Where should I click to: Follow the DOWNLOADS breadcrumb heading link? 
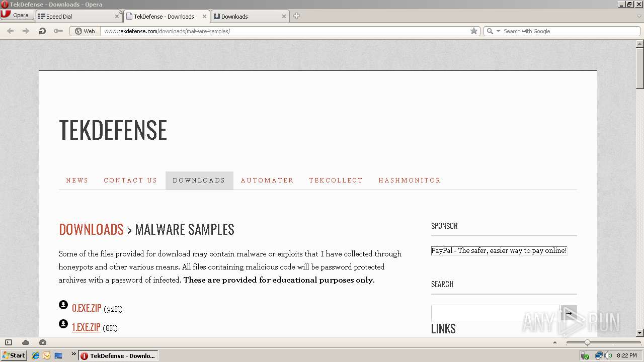[x=91, y=229]
